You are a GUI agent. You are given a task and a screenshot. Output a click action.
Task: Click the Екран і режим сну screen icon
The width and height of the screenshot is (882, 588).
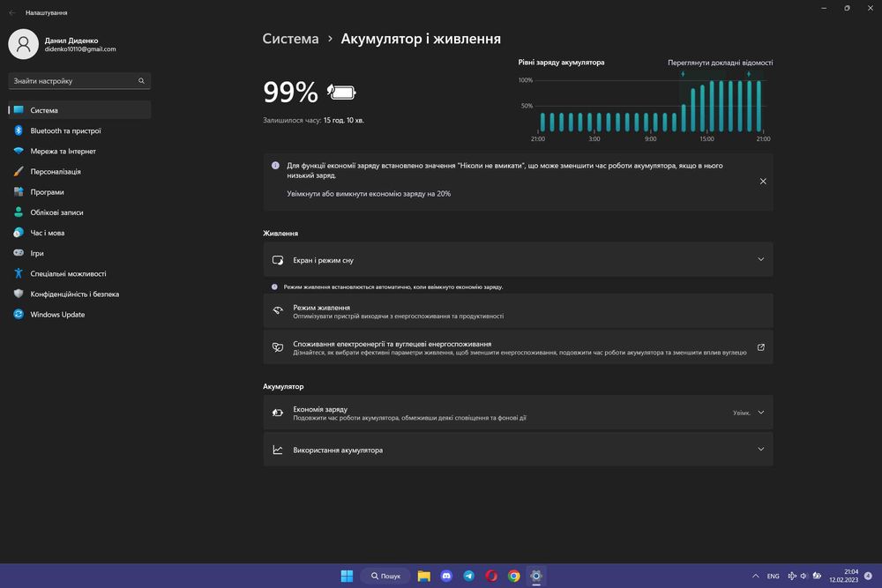coord(278,260)
